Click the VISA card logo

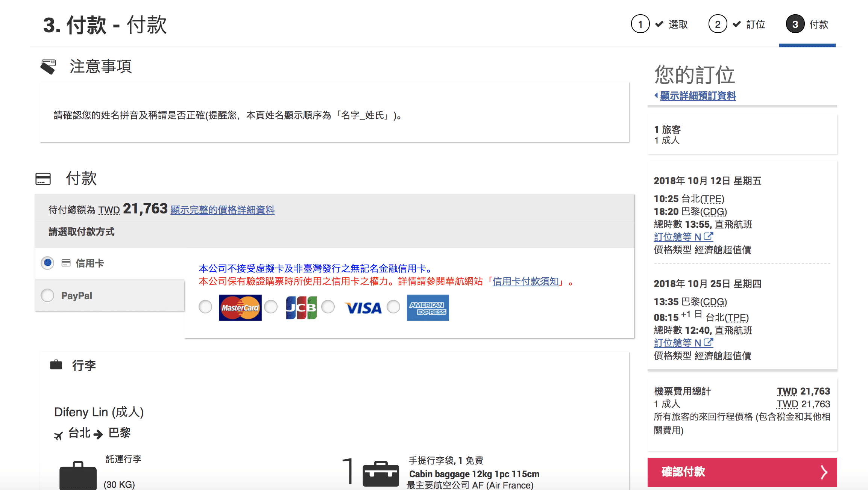pos(363,308)
